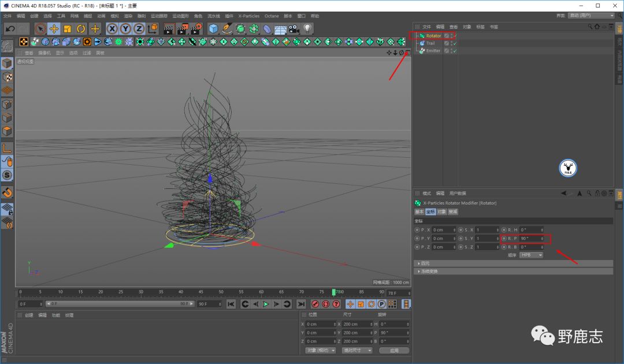Toggle the X axis lock
This screenshot has height=364, width=624.
tap(112, 28)
